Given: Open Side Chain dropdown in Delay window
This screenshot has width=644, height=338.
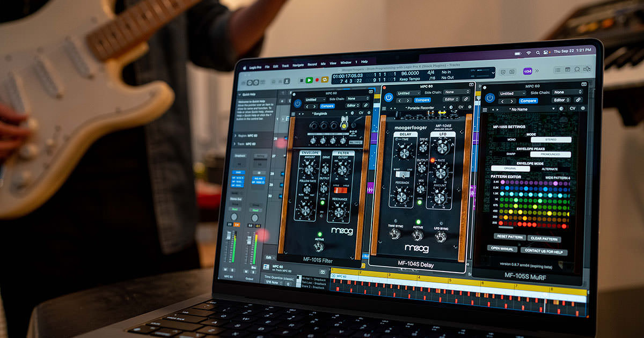Looking at the screenshot, I should pos(458,92).
